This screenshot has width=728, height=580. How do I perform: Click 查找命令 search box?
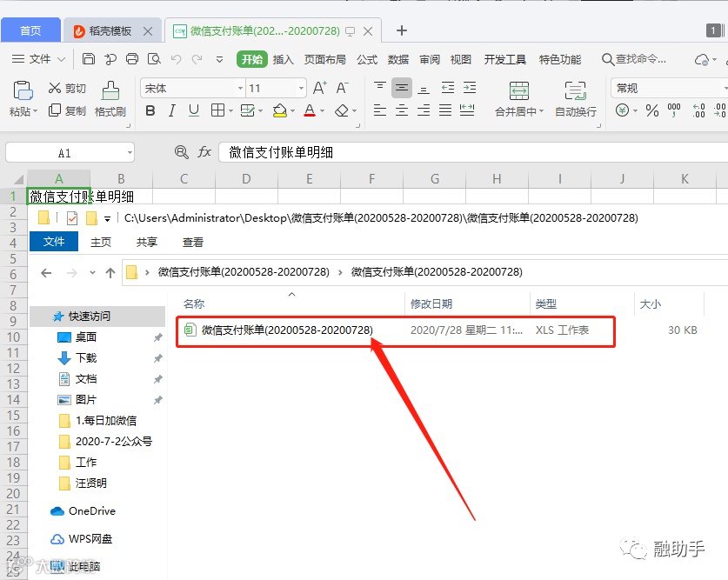tap(634, 59)
